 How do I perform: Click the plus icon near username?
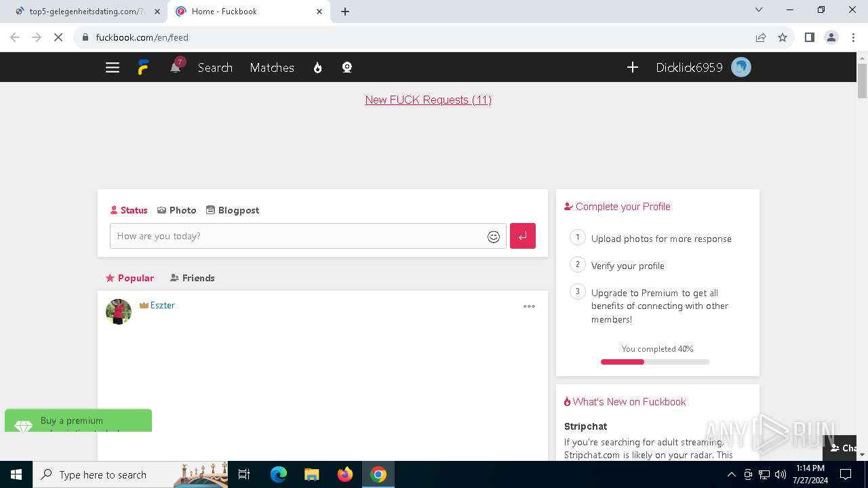pyautogui.click(x=633, y=68)
